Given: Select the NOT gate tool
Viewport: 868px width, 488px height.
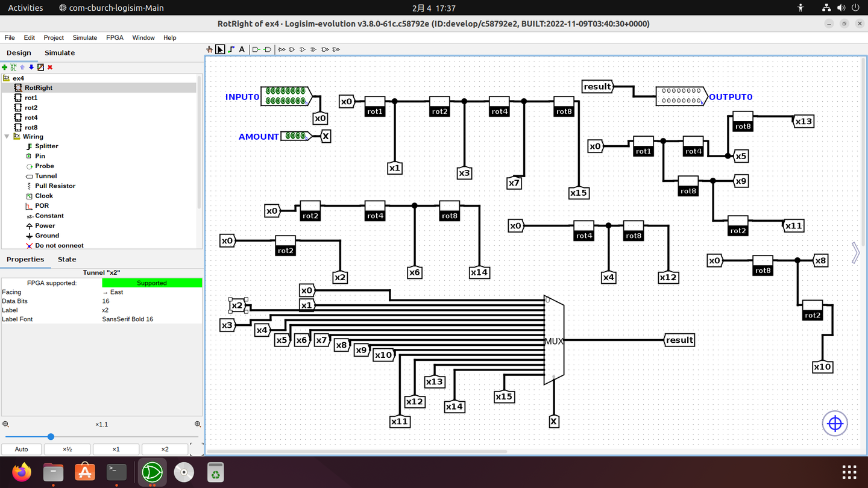Looking at the screenshot, I should click(x=281, y=49).
